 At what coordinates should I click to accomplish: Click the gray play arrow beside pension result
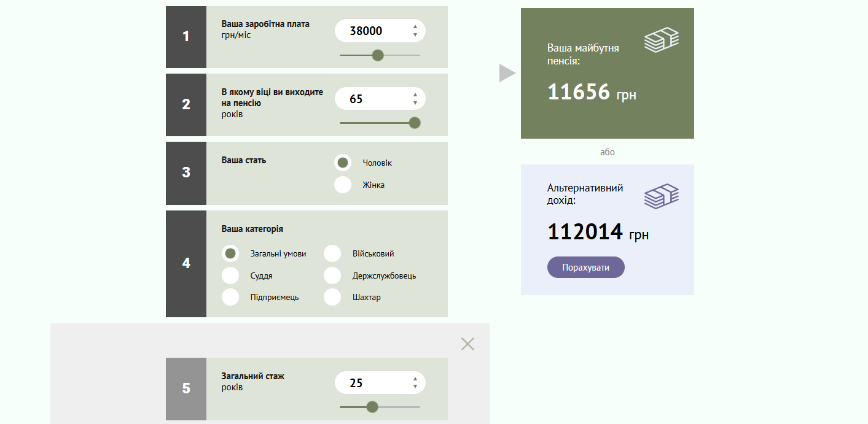506,73
